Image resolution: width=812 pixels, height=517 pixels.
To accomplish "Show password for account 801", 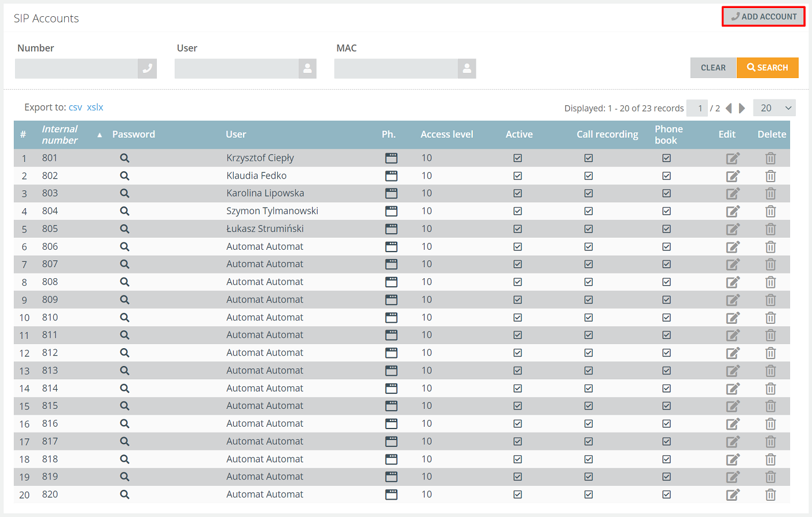I will tap(124, 158).
